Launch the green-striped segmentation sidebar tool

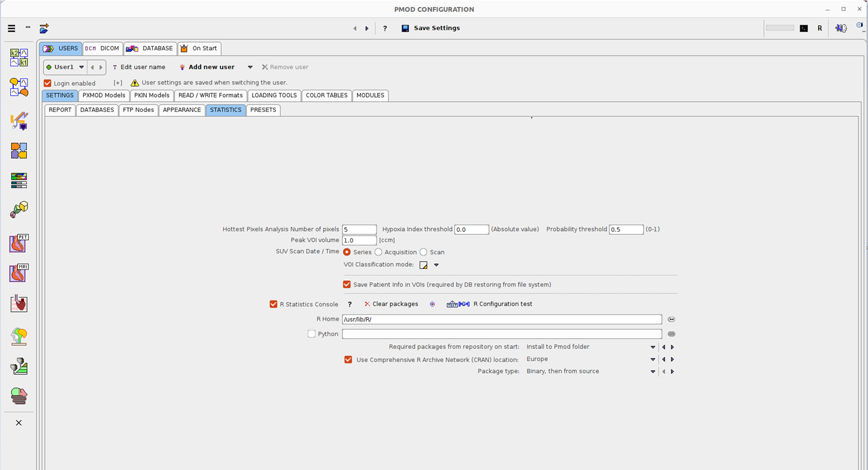(19, 366)
